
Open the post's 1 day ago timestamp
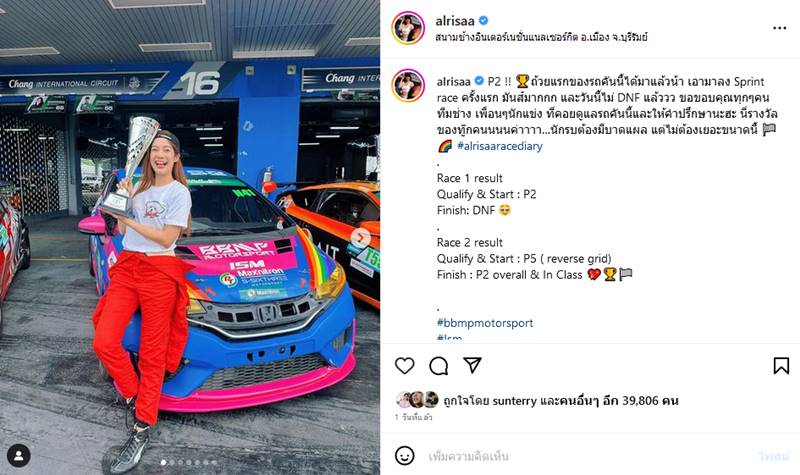(414, 417)
